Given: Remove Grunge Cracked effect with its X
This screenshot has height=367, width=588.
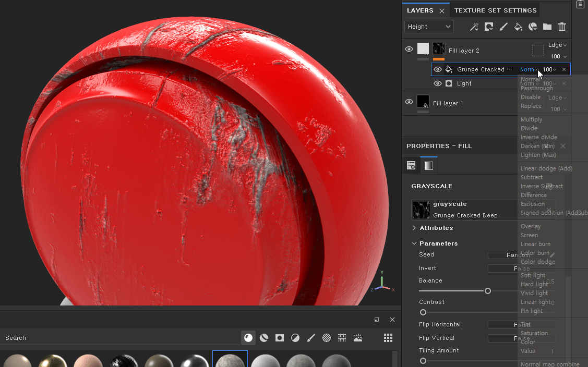Looking at the screenshot, I should point(563,69).
